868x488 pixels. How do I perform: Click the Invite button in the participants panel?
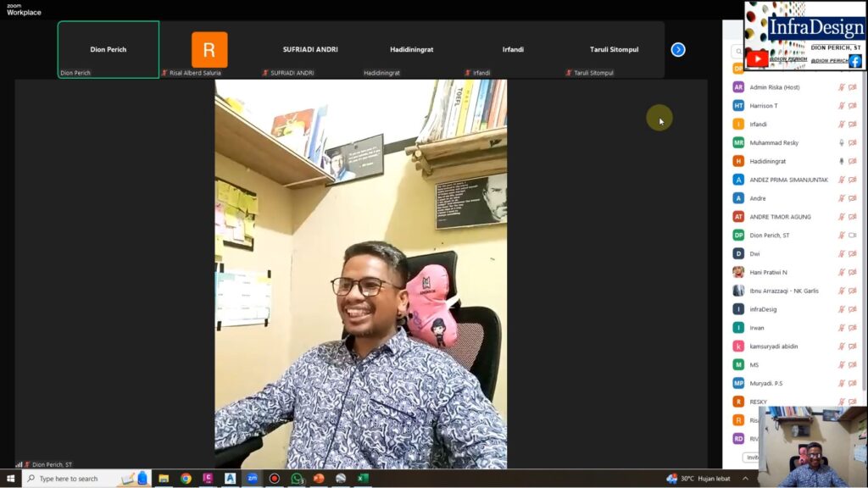pyautogui.click(x=751, y=457)
